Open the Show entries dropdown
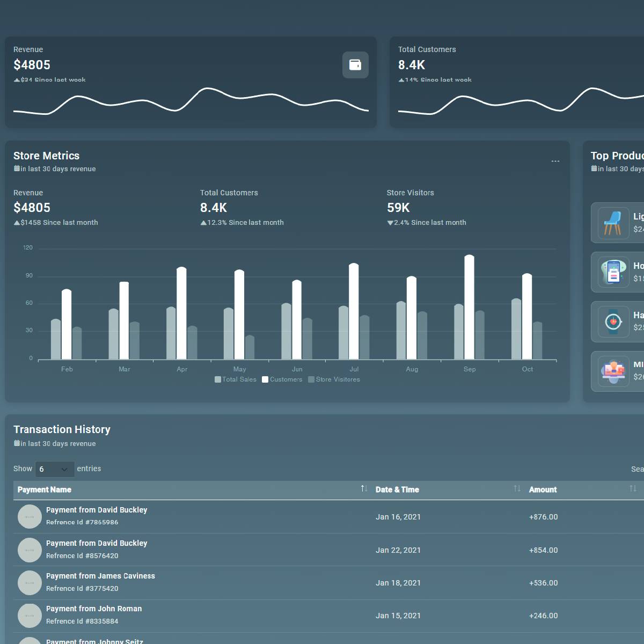This screenshot has height=644, width=644. pos(54,469)
